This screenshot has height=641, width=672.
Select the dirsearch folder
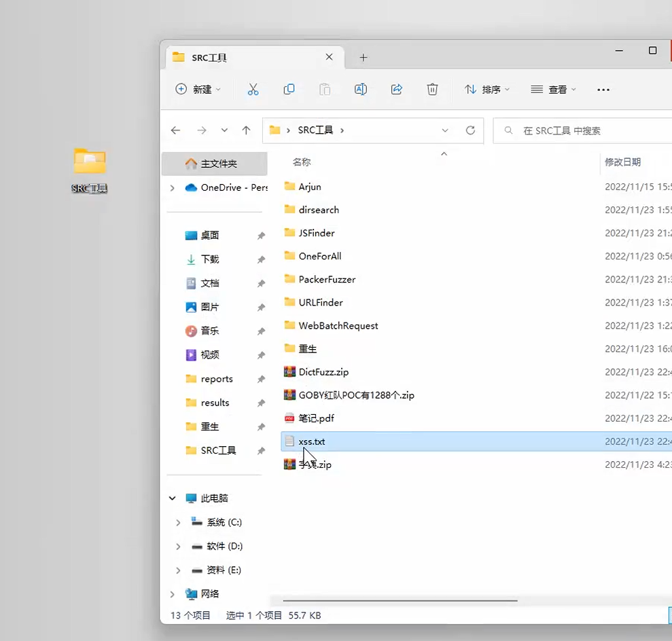312,210
